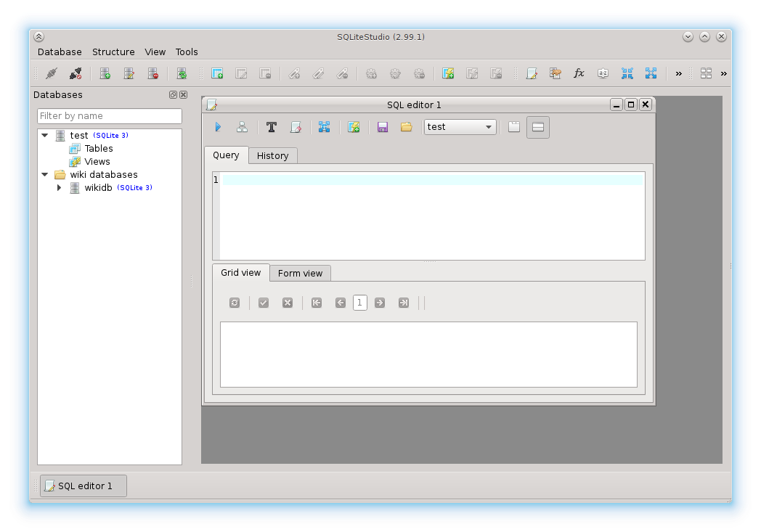761x532 pixels.
Task: Click the Create index icon
Action: tap(294, 74)
